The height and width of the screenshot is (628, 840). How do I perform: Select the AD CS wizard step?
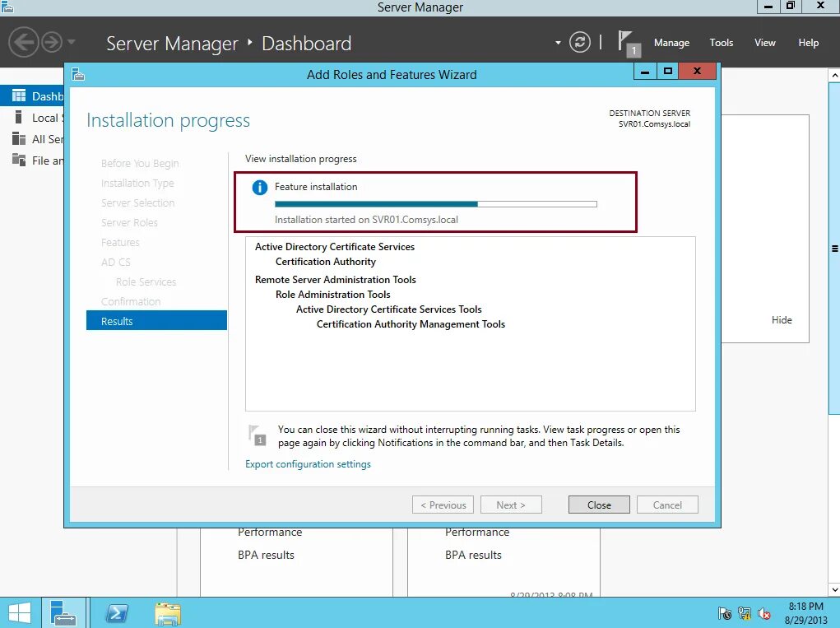pos(116,262)
